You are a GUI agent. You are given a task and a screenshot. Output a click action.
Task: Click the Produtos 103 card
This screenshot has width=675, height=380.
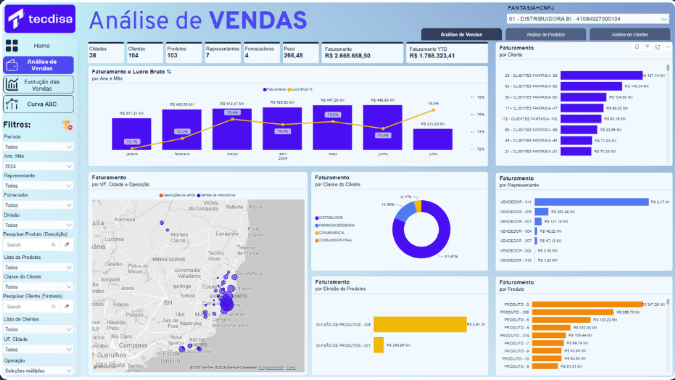point(184,53)
